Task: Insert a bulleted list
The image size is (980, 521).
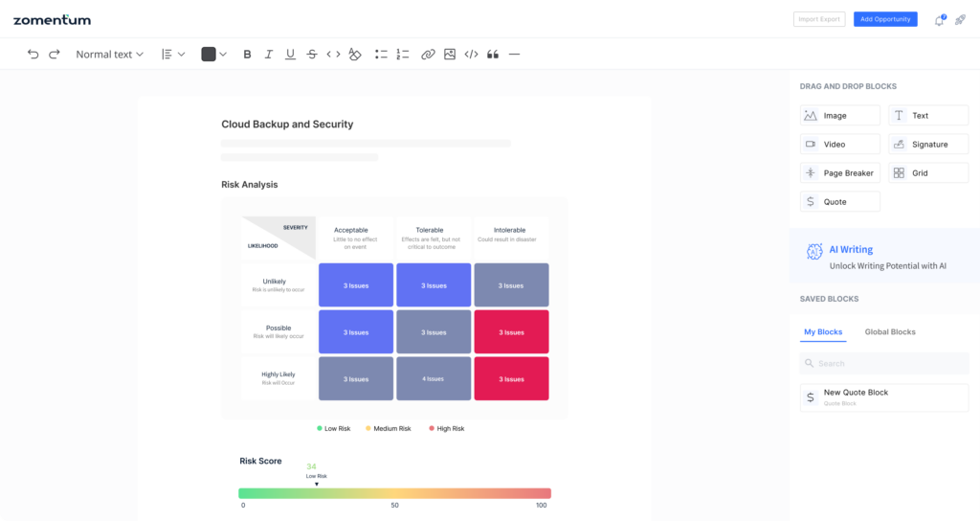Action: tap(381, 55)
